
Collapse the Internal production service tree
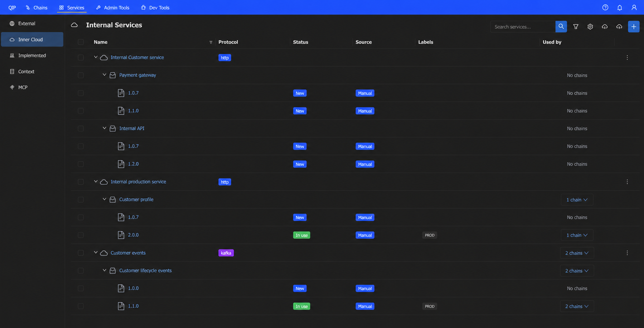point(96,181)
